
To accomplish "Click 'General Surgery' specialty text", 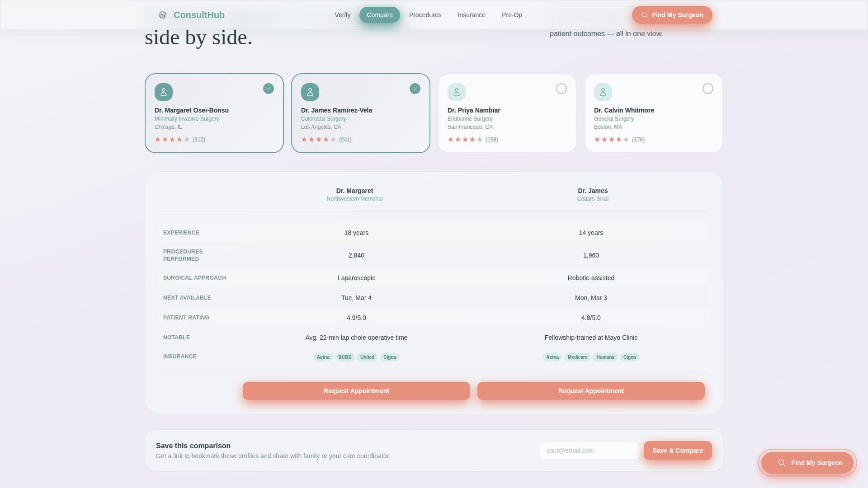I will pyautogui.click(x=614, y=119).
